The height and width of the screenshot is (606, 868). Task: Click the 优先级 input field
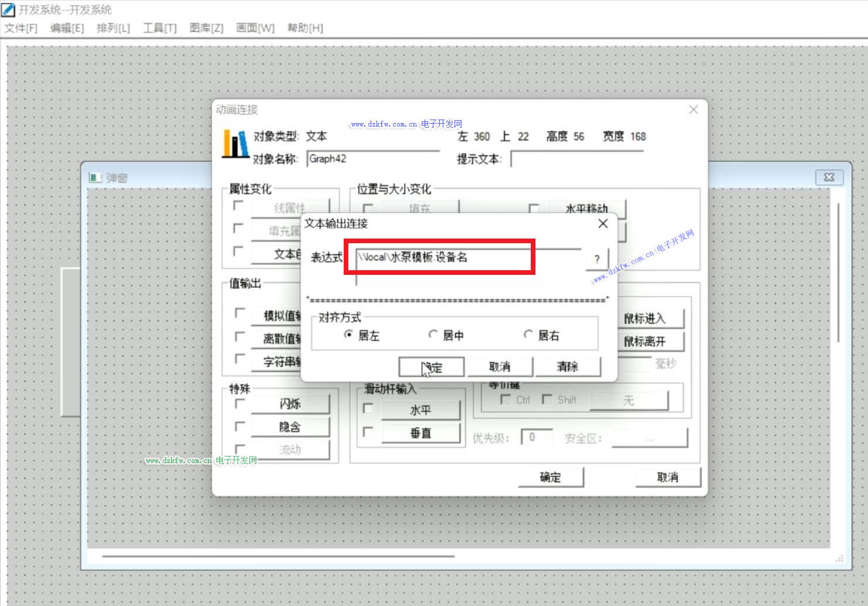[537, 437]
